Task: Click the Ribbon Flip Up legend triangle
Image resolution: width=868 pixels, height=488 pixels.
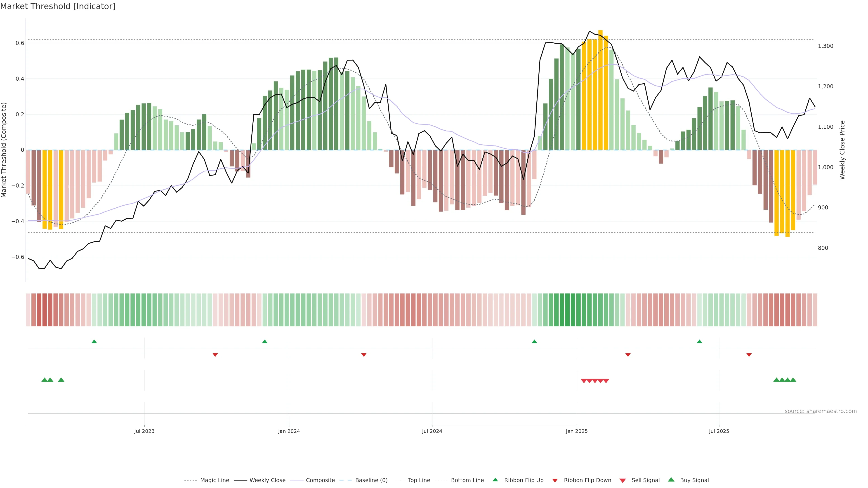Action: coord(495,480)
